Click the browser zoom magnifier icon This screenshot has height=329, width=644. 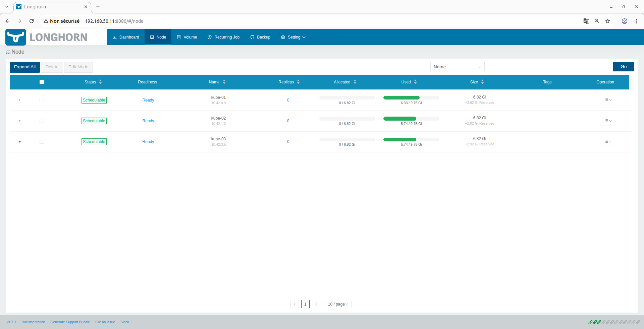pyautogui.click(x=597, y=21)
